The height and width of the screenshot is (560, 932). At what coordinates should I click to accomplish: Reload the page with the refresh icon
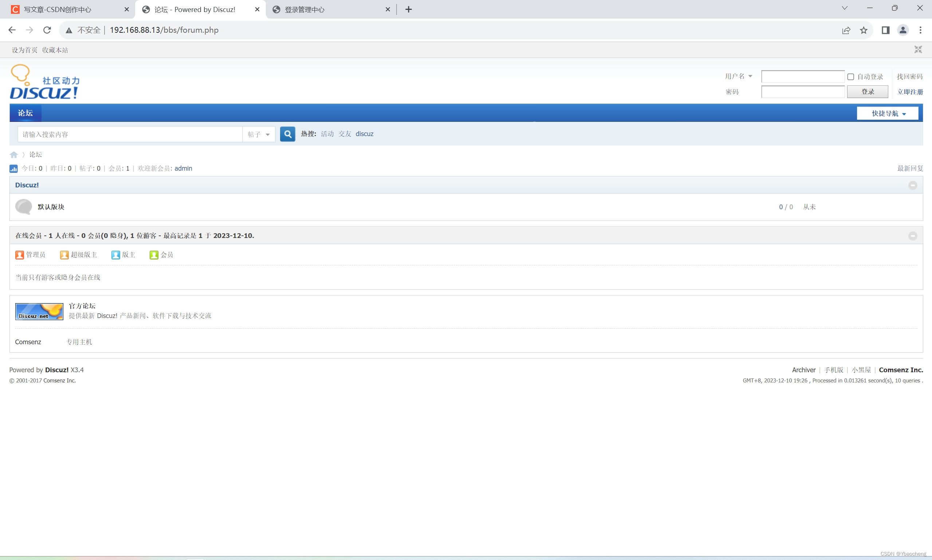coord(47,30)
